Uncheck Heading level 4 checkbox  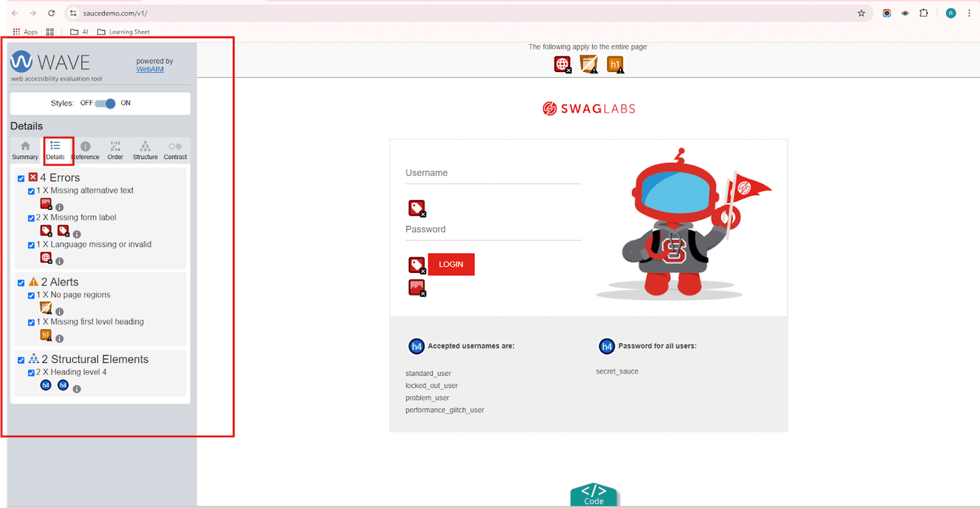(31, 373)
